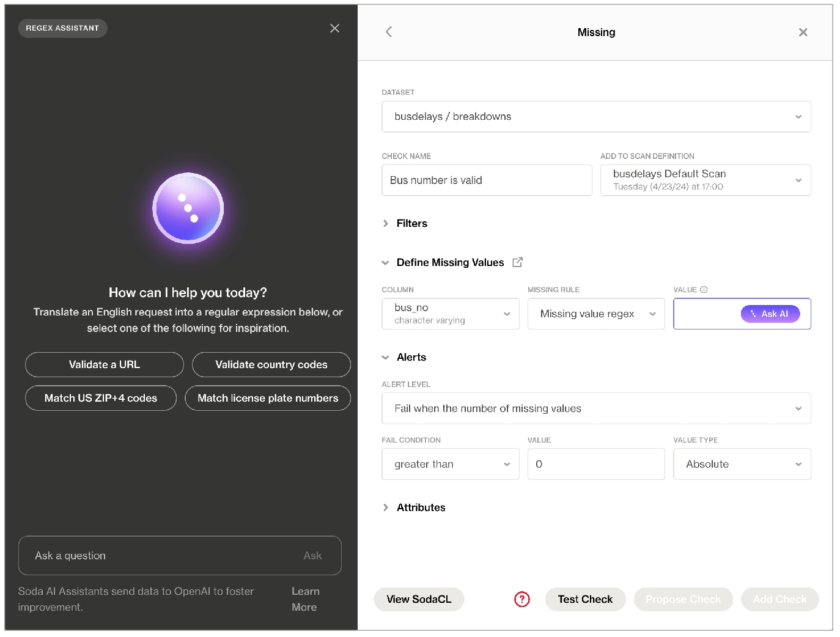Select the Validate a URL suggestion
This screenshot has height=637, width=840.
[x=105, y=365]
